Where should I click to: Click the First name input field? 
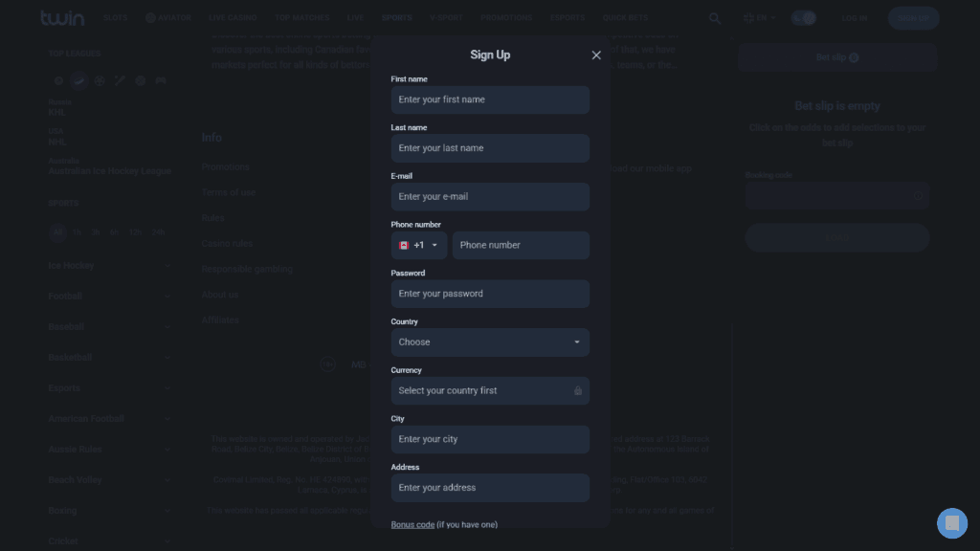pyautogui.click(x=490, y=99)
